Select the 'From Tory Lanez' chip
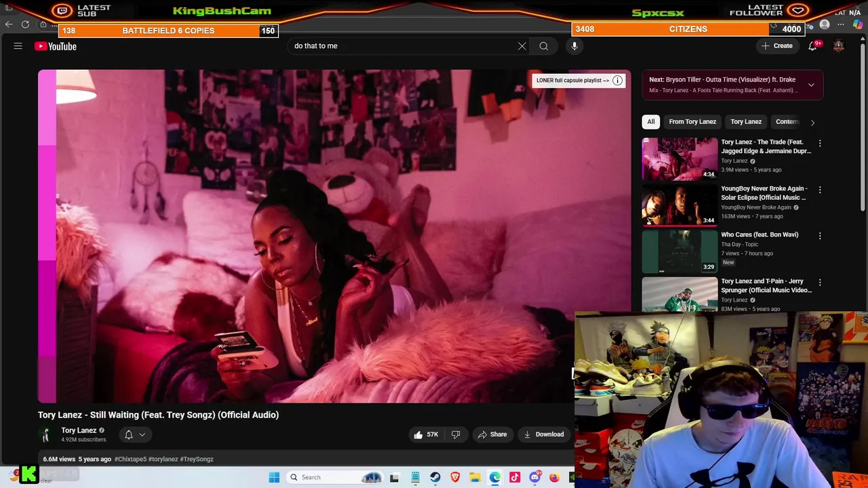The image size is (868, 488). [x=692, y=122]
